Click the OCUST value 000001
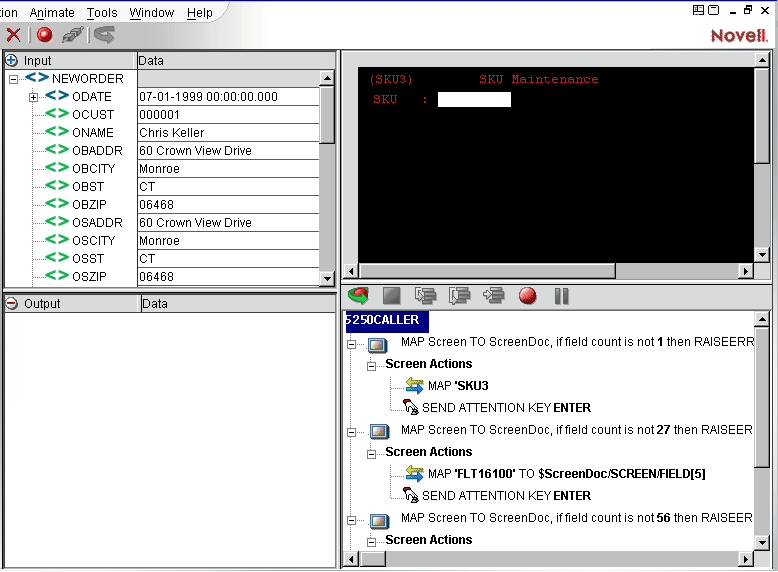The width and height of the screenshot is (778, 572). (x=228, y=115)
